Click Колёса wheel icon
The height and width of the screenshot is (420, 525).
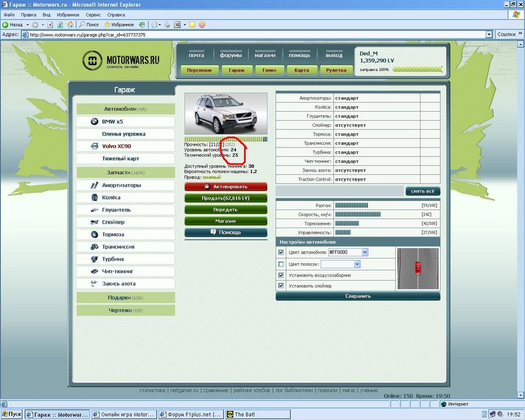pos(94,197)
